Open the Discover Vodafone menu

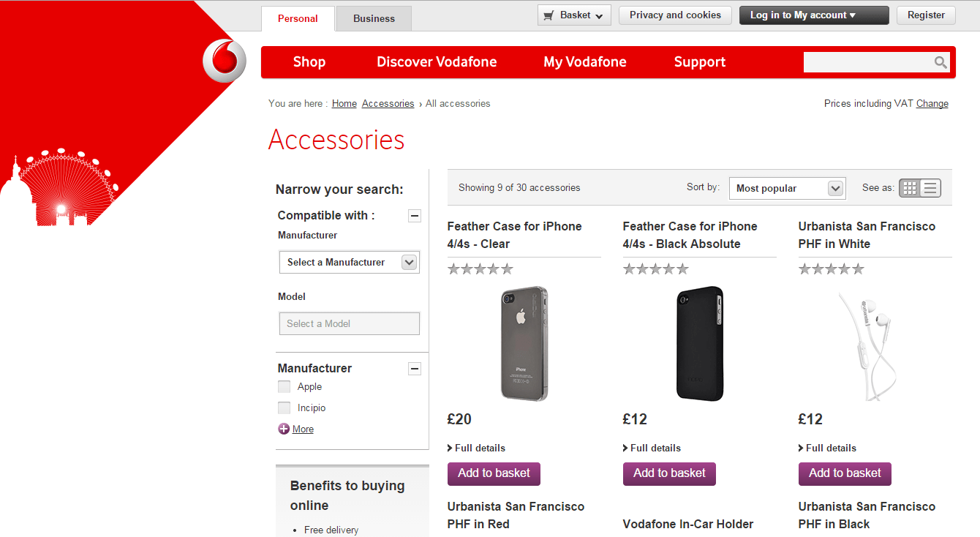(437, 62)
